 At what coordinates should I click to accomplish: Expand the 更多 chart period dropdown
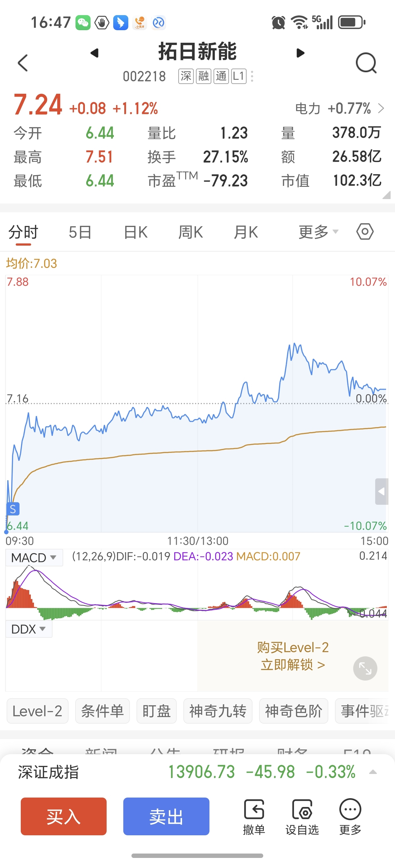(318, 232)
